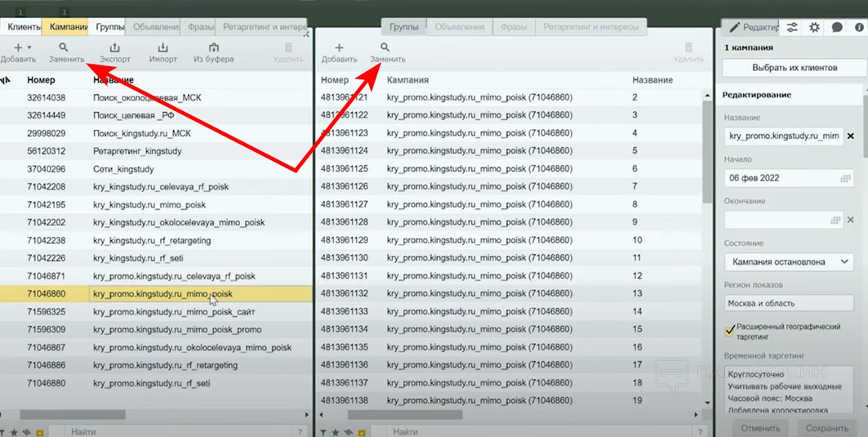This screenshot has height=437, width=868.
Task: Click Заменить icon in the campaigns toolbar
Action: [64, 48]
